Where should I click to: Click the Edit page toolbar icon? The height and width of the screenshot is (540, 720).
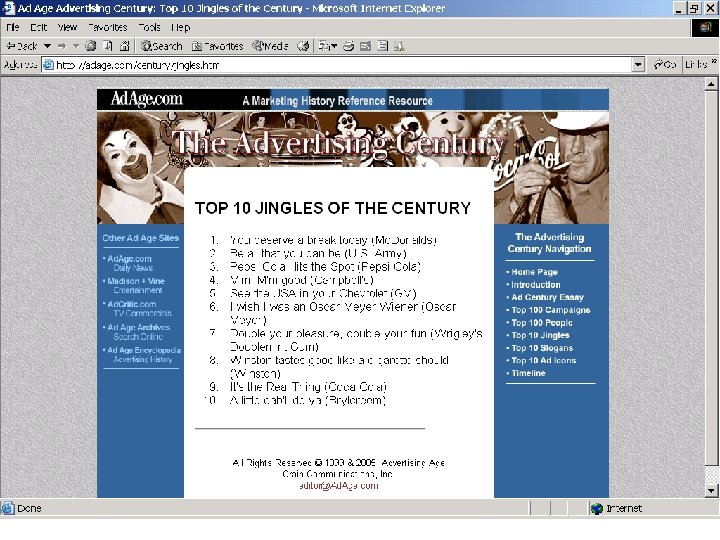[x=366, y=46]
